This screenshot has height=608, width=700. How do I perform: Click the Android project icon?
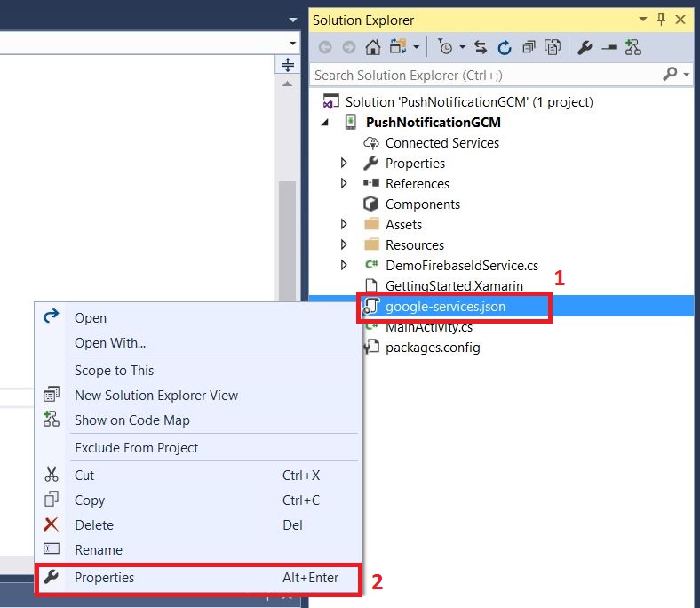tap(352, 122)
